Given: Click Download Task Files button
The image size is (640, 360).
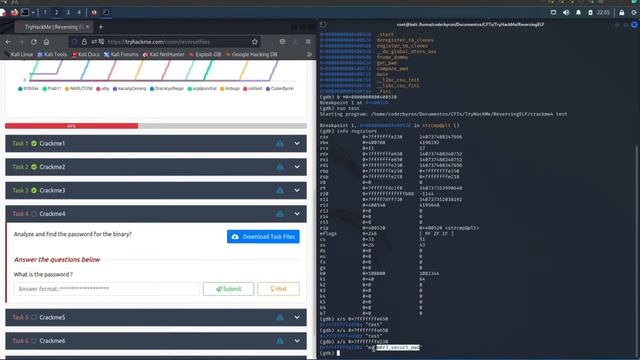Looking at the screenshot, I should click(263, 237).
